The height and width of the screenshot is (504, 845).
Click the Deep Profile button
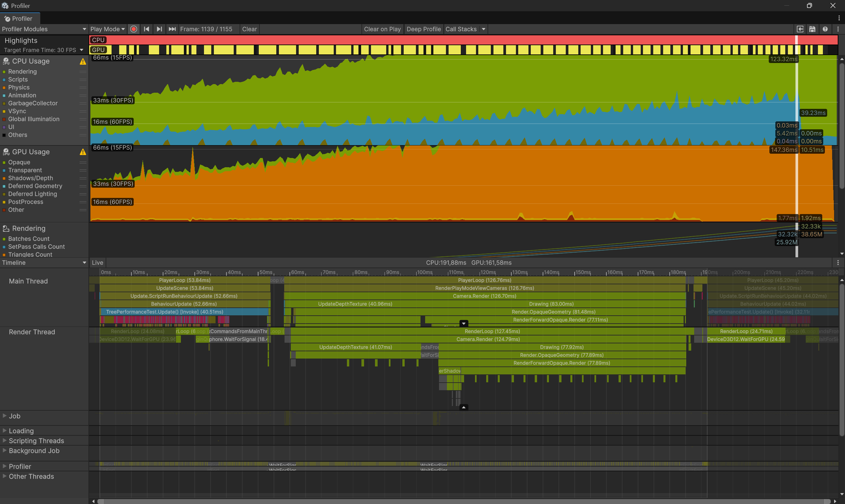pyautogui.click(x=423, y=29)
